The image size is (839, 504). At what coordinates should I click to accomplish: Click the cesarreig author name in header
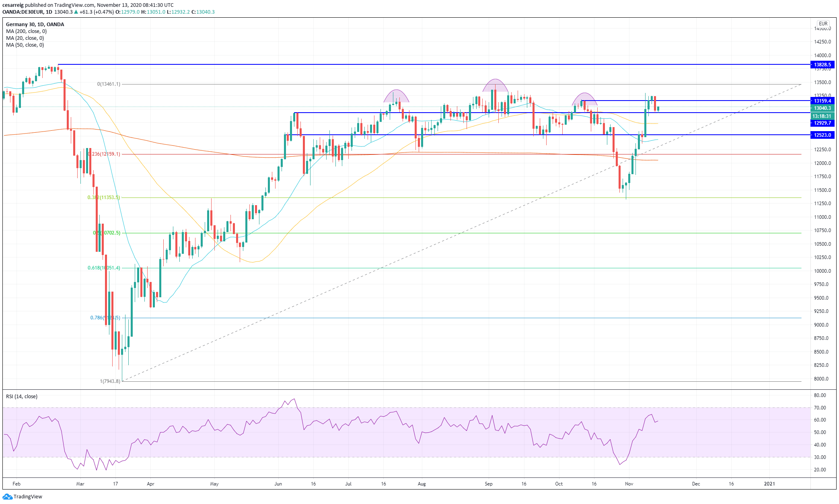click(x=13, y=5)
